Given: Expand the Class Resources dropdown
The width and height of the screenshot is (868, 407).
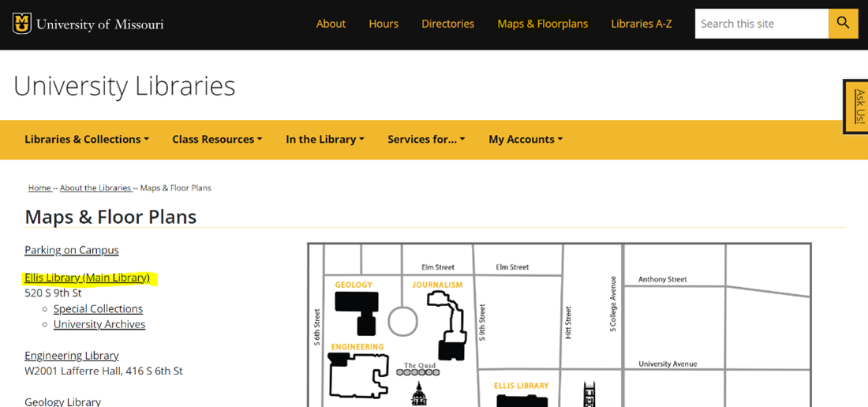Looking at the screenshot, I should 217,140.
